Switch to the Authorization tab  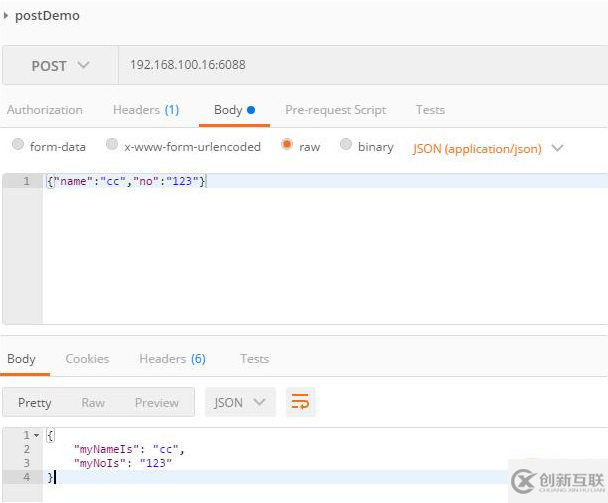pyautogui.click(x=45, y=110)
